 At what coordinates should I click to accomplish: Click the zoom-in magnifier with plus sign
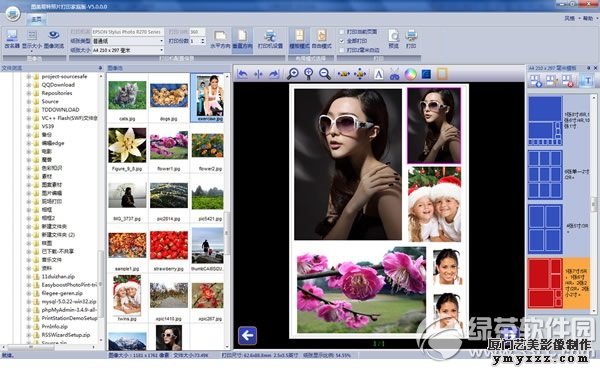tap(293, 74)
